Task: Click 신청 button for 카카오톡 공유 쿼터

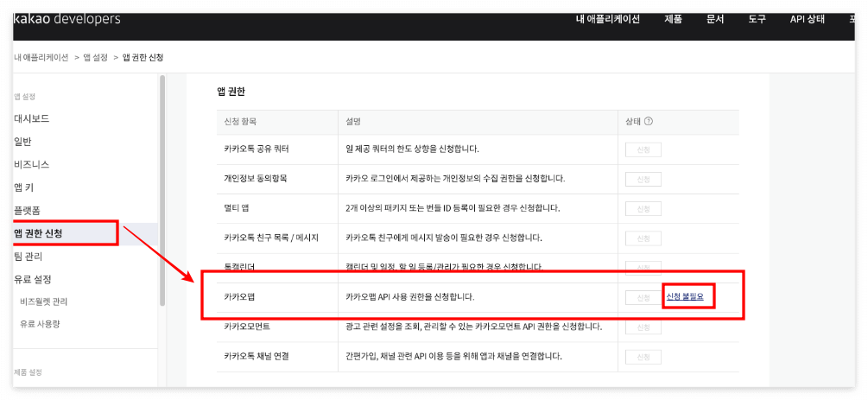Action: click(643, 150)
